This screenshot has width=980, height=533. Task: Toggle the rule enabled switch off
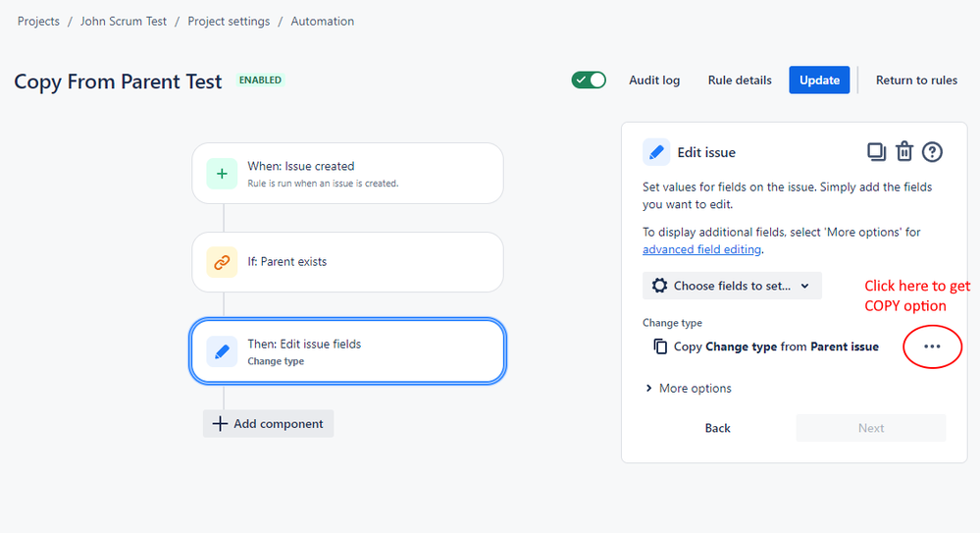tap(589, 80)
